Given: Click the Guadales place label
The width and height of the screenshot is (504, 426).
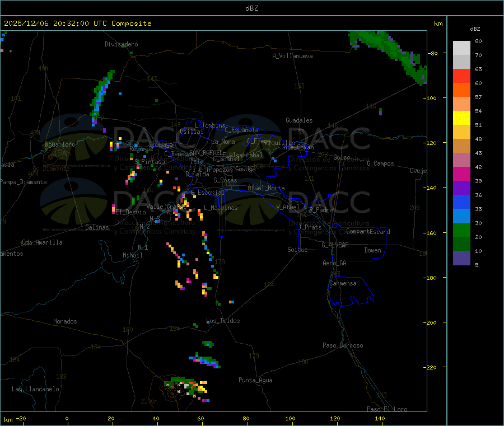Looking at the screenshot, I should click(x=299, y=120).
